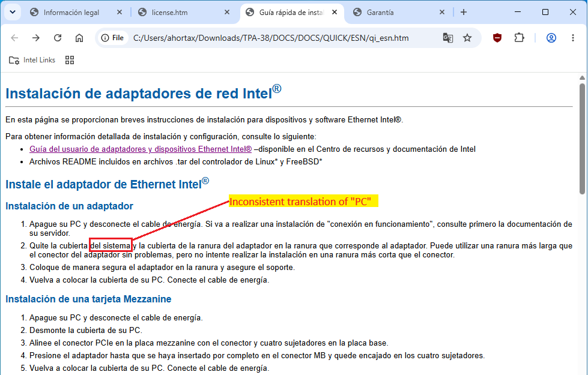The image size is (588, 375).
Task: Click step Presione el adaptador hasta que
Action: tap(257, 356)
